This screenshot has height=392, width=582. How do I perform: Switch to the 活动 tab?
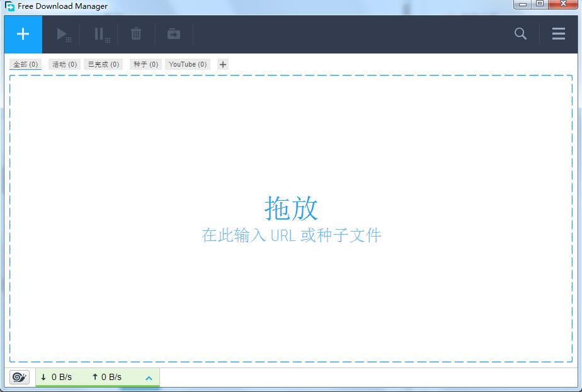64,64
